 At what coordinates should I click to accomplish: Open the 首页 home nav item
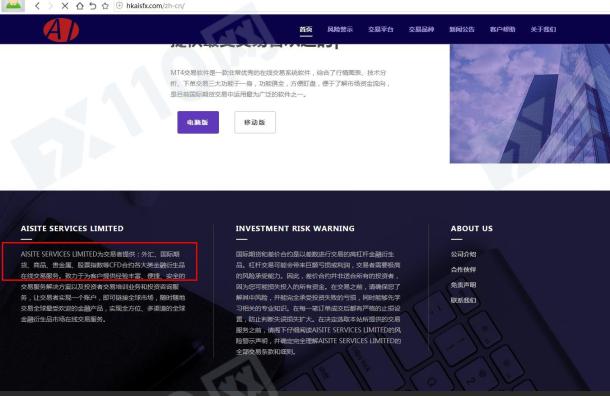tap(306, 29)
